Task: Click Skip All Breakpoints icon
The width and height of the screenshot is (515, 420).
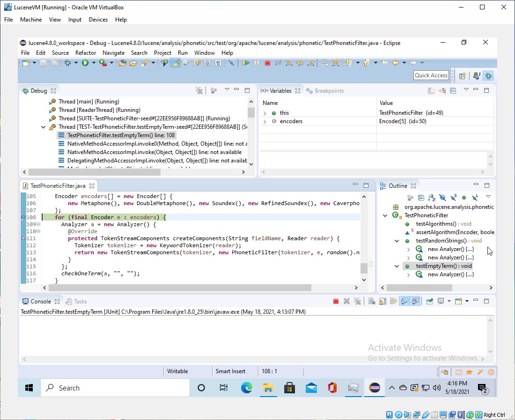Action: click(x=231, y=63)
